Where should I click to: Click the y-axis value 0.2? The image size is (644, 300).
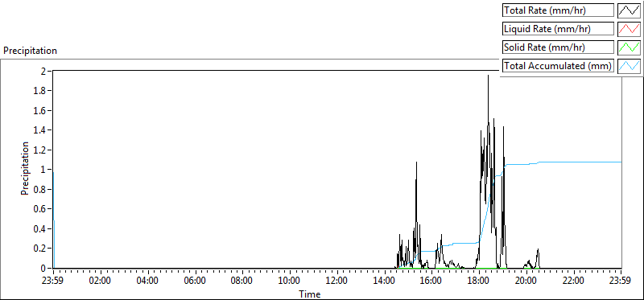coord(40,249)
